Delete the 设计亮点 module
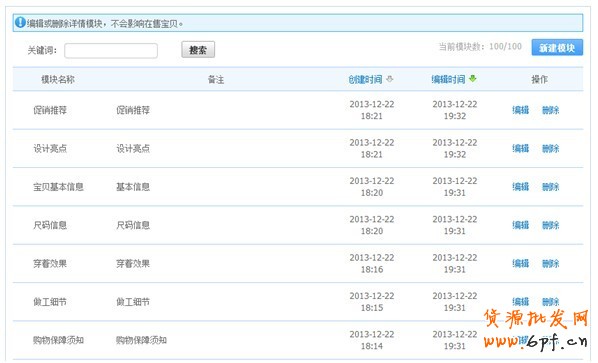598x363 pixels. (551, 148)
